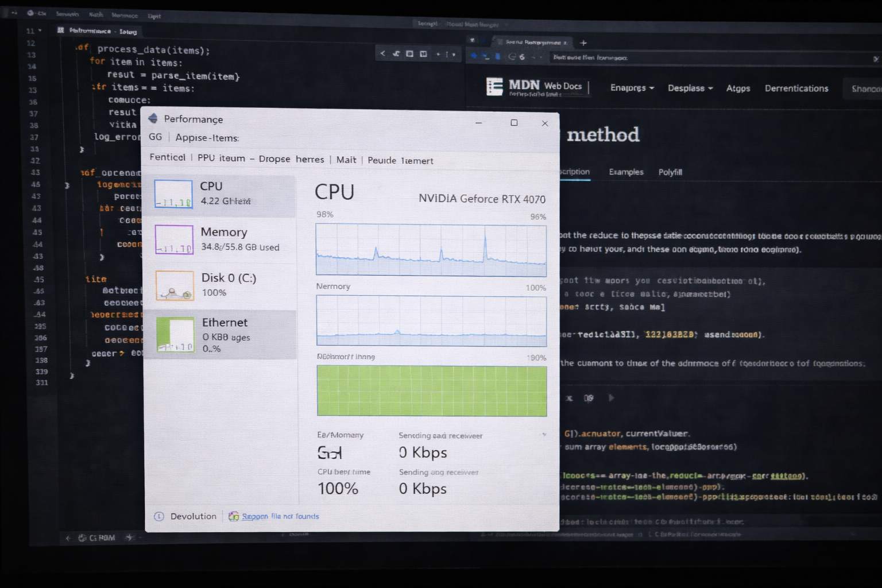Click Atgps in MDN navigation
Viewport: 882px width, 588px height.
pyautogui.click(x=738, y=88)
